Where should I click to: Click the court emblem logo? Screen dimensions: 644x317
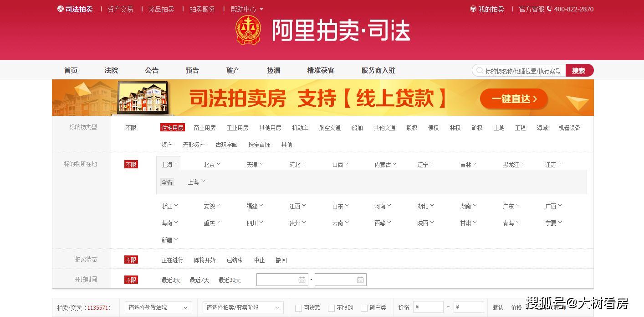coord(248,30)
